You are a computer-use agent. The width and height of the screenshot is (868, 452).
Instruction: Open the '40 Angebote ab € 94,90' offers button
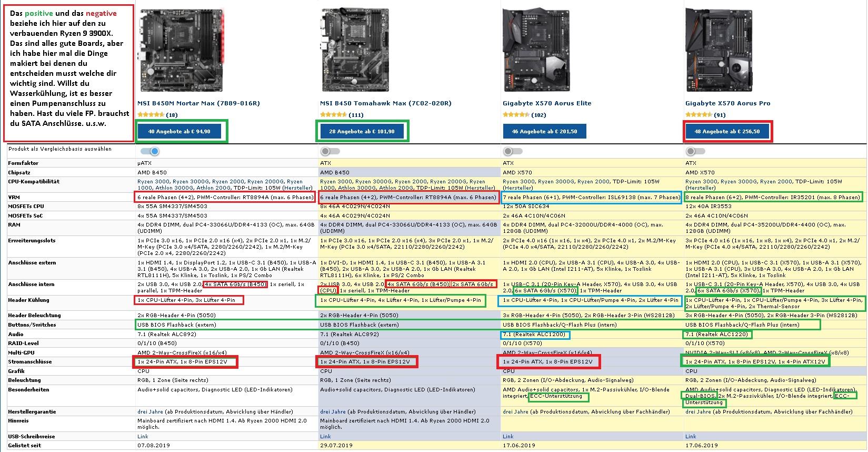coord(179,131)
